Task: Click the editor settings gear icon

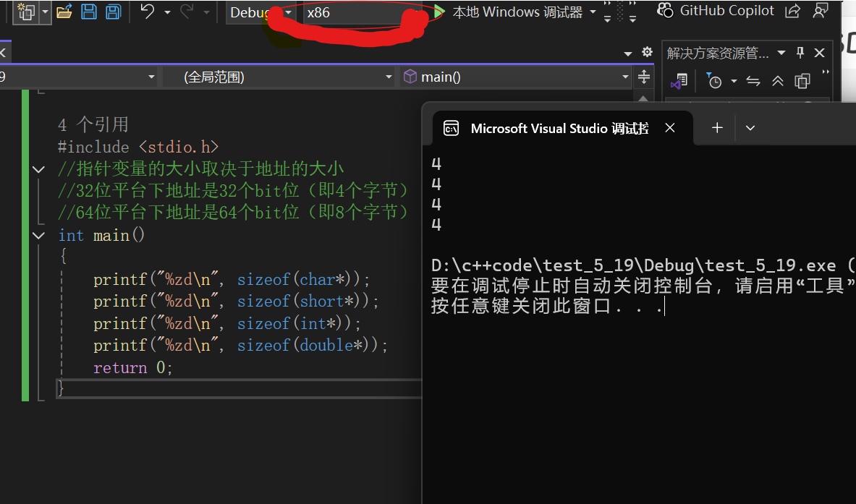Action: (647, 52)
